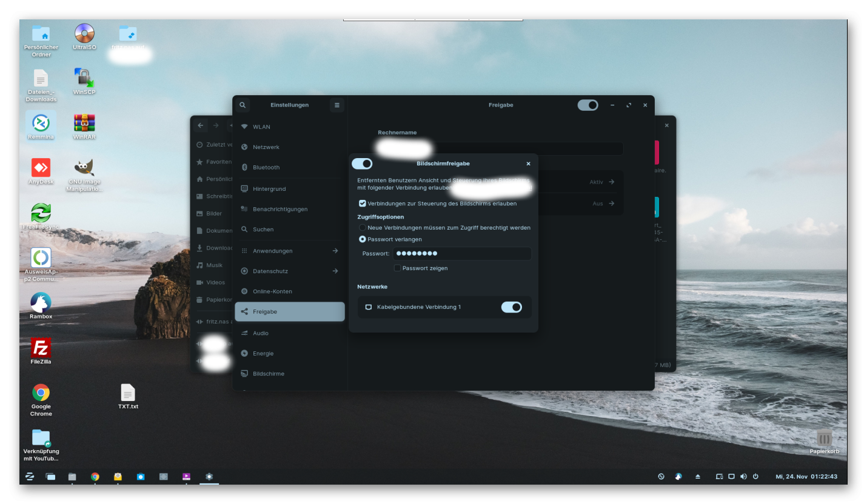Open Bilder in file manager sidebar

212,213
